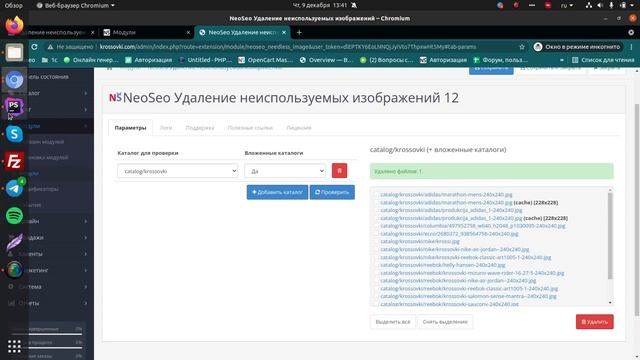Remove the catalog row with the red trash button

pos(339,171)
